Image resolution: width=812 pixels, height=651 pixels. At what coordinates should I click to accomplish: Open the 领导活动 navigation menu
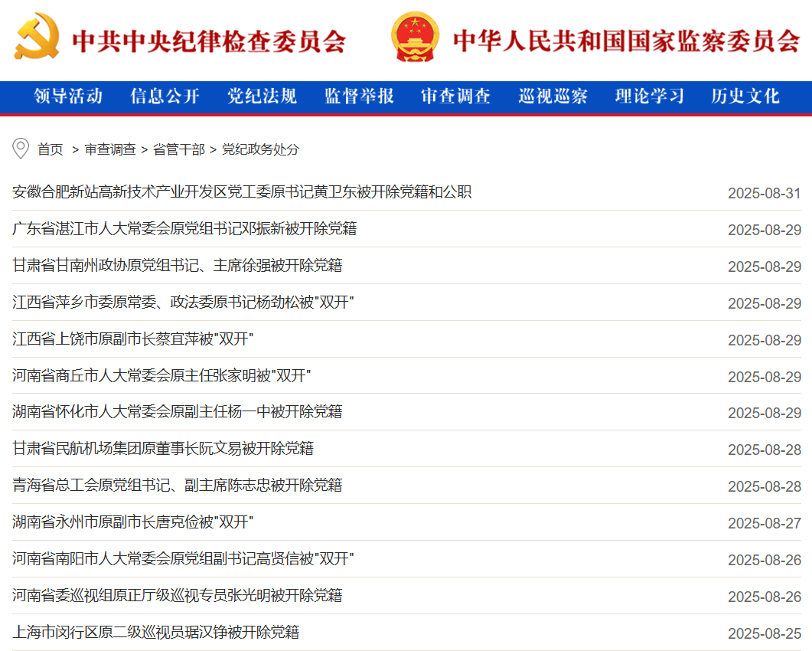tap(69, 97)
